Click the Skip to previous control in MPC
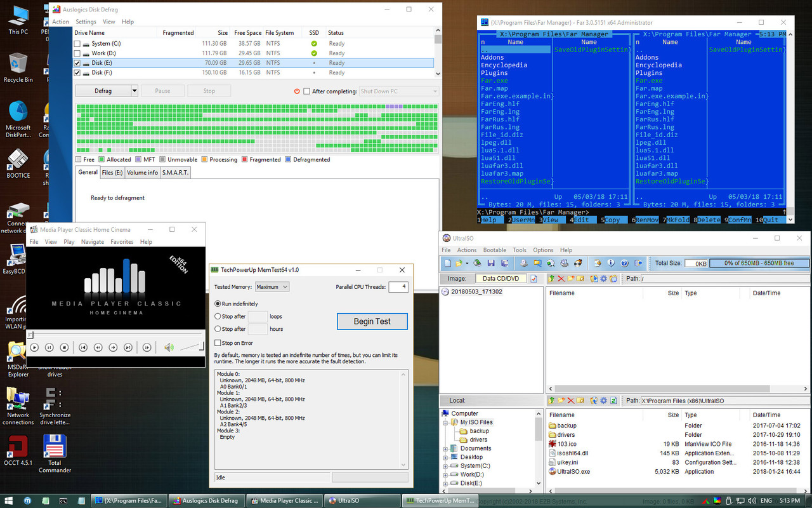 tap(83, 347)
